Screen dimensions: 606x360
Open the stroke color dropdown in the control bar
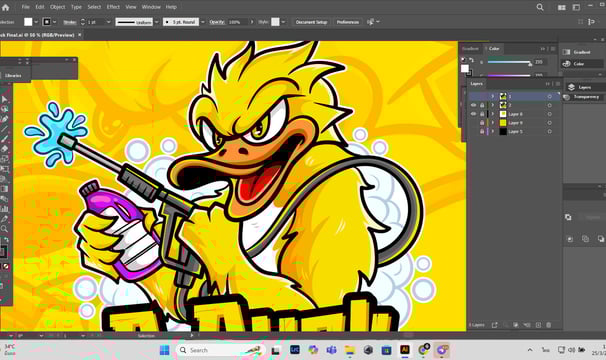(54, 22)
